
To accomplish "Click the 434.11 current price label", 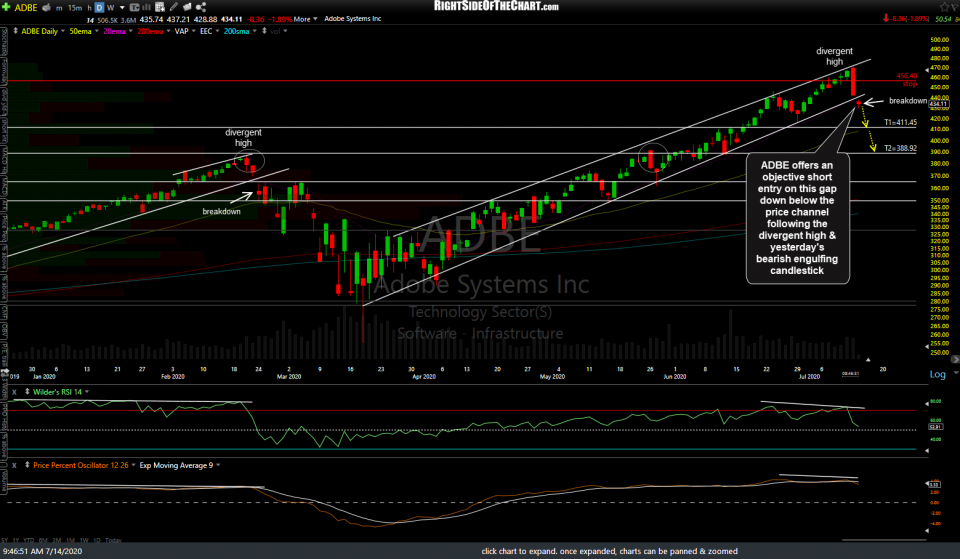I will point(937,104).
